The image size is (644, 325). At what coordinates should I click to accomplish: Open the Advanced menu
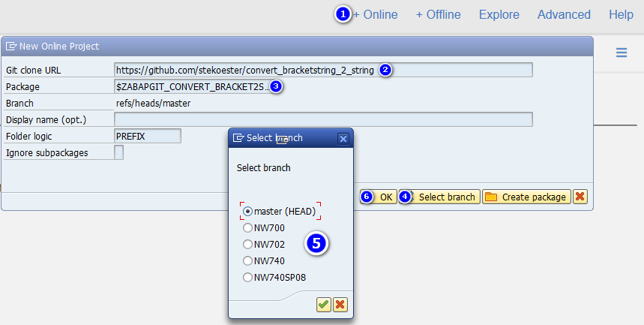coord(564,15)
